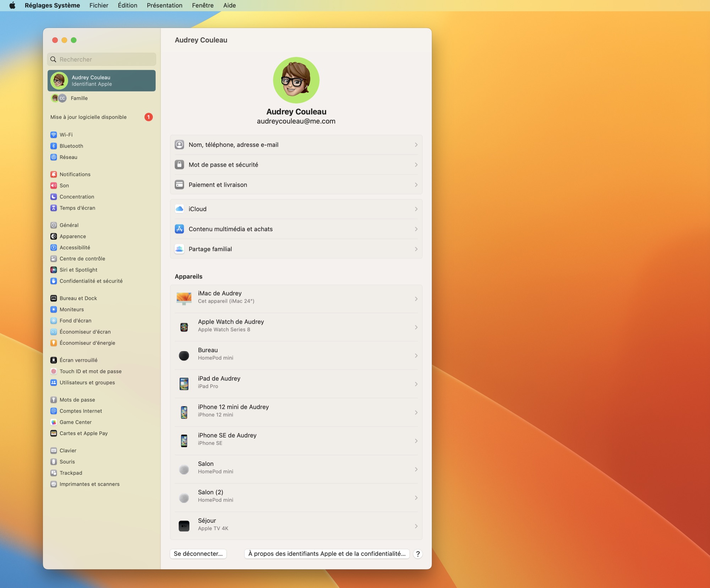710x588 pixels.
Task: Open Comptes Internet at-sign icon
Action: tap(54, 411)
